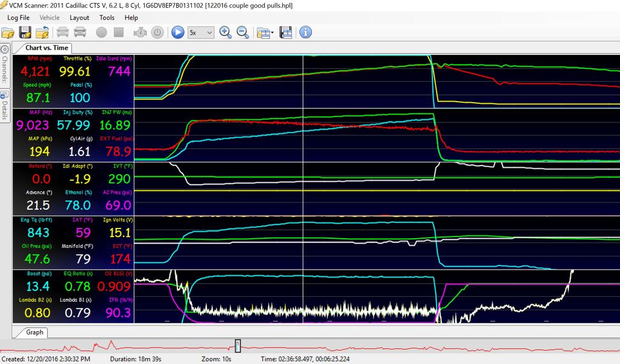Select the Advance value 21.5
This screenshot has width=620, height=364.
pos(38,206)
